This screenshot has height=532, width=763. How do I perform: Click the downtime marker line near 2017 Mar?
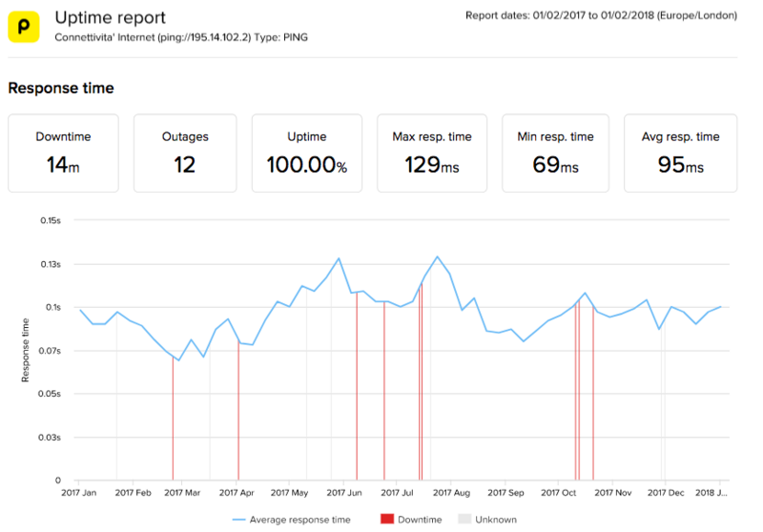(173, 419)
